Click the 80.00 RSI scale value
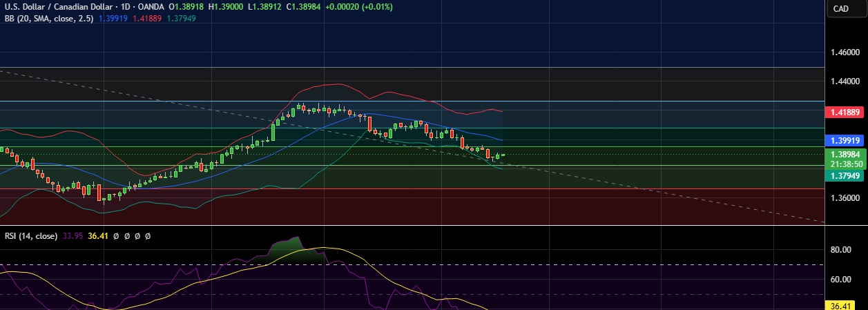This screenshot has height=310, width=868. 842,250
